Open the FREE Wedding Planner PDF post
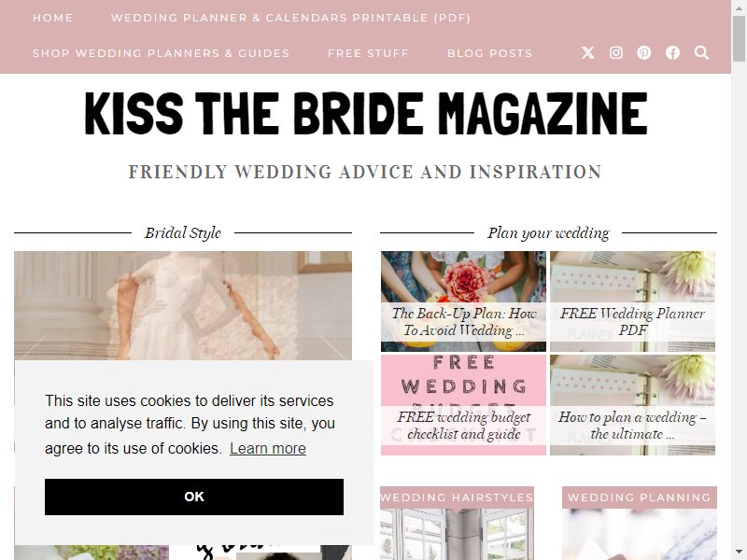This screenshot has width=747, height=560. tap(633, 301)
